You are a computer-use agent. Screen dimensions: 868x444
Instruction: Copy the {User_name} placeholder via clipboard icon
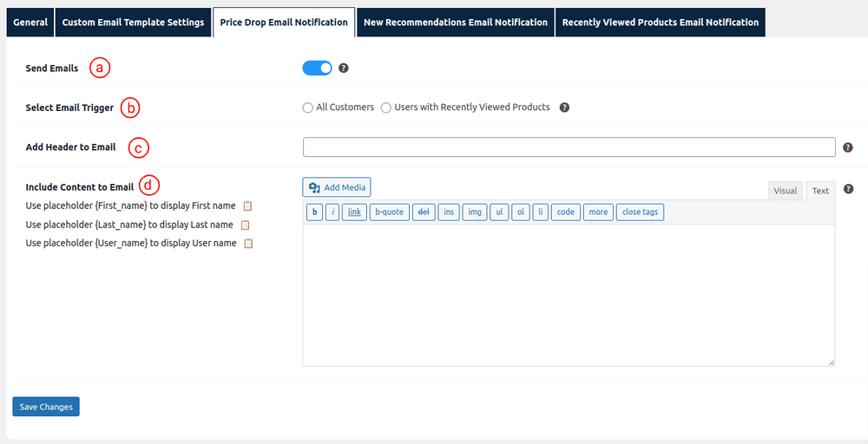coord(248,244)
